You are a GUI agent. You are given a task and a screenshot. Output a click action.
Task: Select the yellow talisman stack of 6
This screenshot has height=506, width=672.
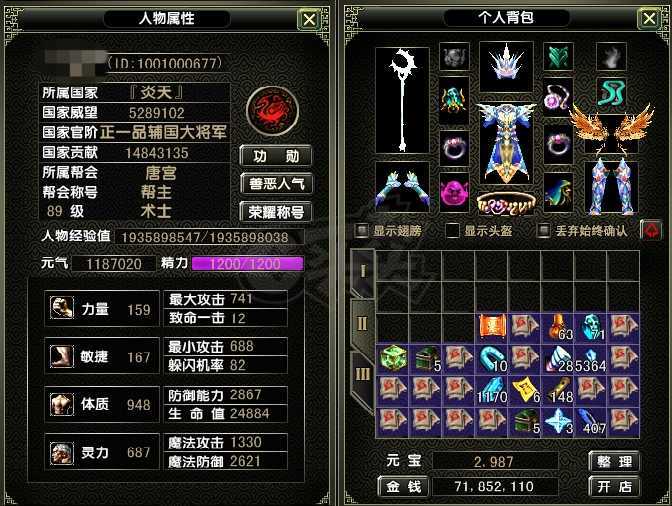[x=525, y=391]
